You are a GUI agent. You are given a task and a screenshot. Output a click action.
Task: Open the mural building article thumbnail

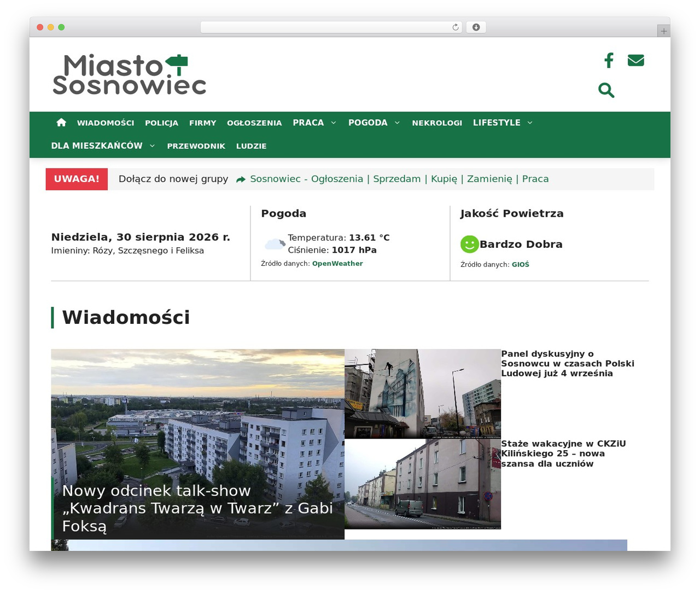423,394
